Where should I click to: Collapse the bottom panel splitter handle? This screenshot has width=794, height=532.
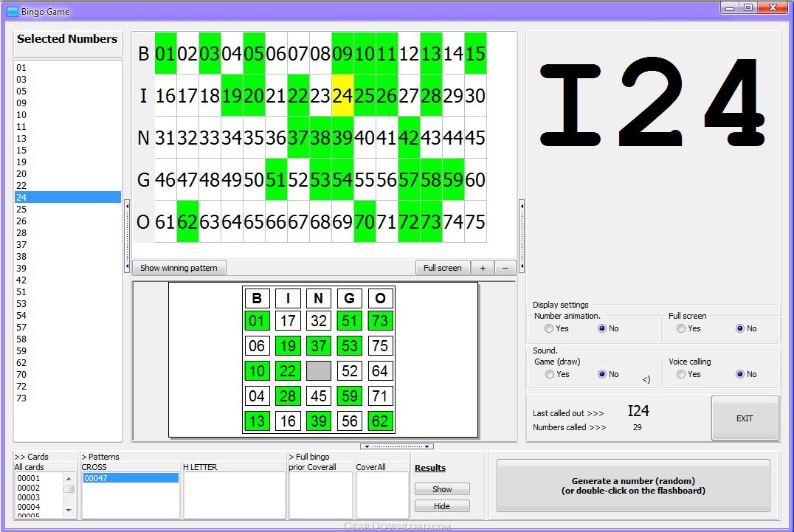[x=396, y=446]
